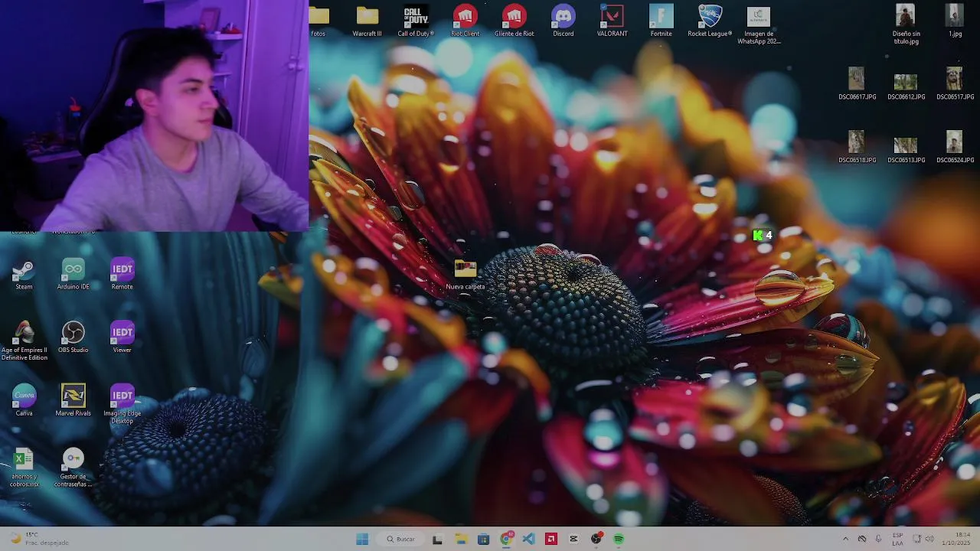Open AMD Software from the taskbar
Screen dimensions: 980x551
(551, 539)
